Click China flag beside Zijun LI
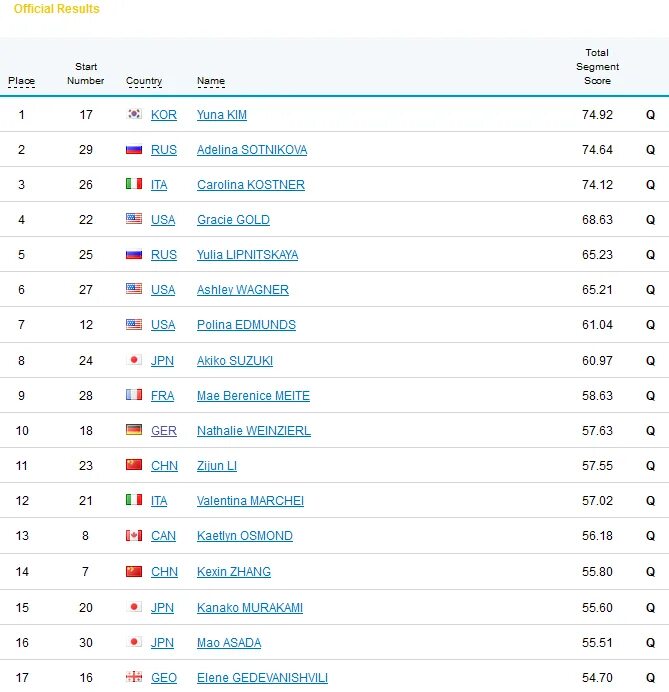Screen dimensions: 669x692 [134, 465]
